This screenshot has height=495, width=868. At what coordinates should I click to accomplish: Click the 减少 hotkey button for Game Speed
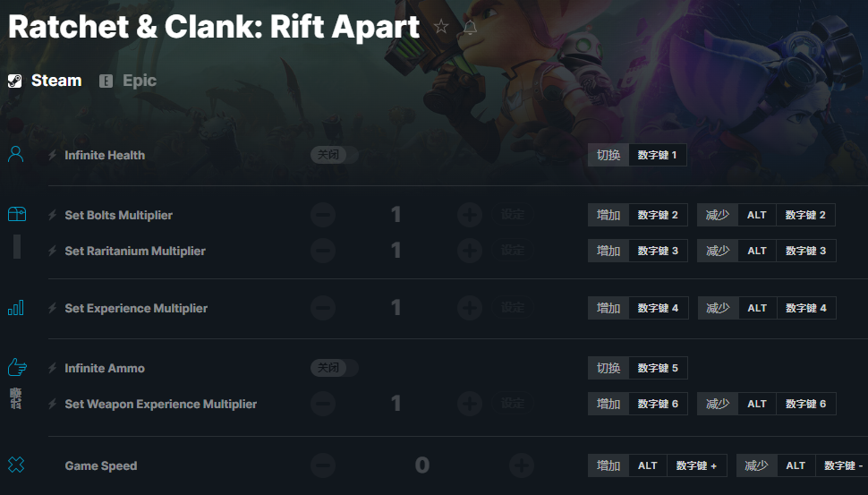click(x=756, y=465)
